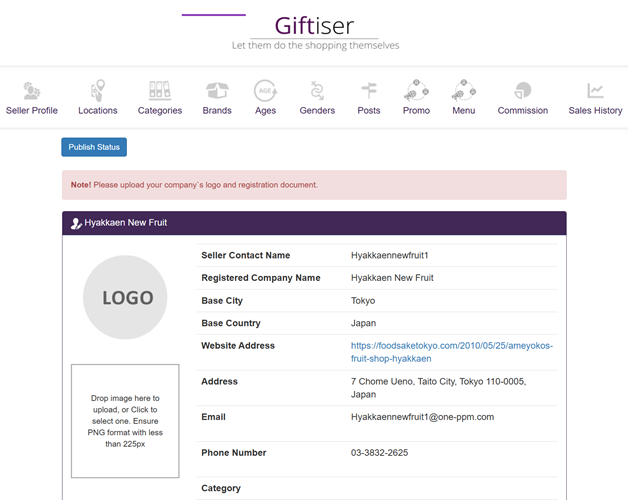Click the Seller Contact Name label
Screen dimensions: 628x500
[246, 256]
